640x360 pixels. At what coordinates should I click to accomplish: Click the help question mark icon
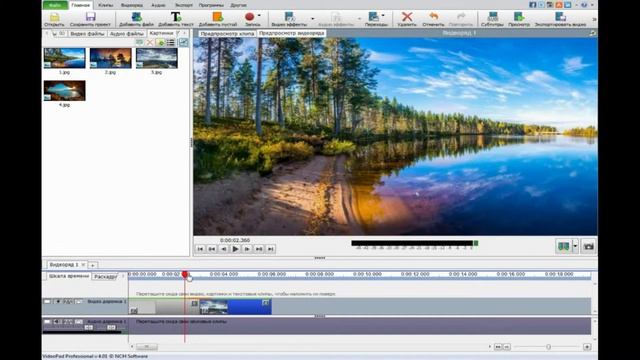[x=584, y=5]
